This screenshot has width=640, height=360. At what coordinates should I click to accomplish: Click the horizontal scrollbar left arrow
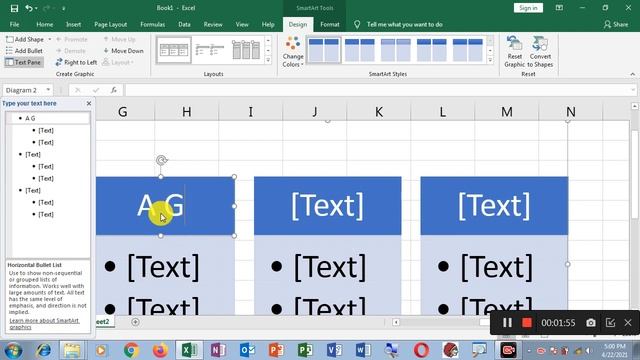coord(396,322)
